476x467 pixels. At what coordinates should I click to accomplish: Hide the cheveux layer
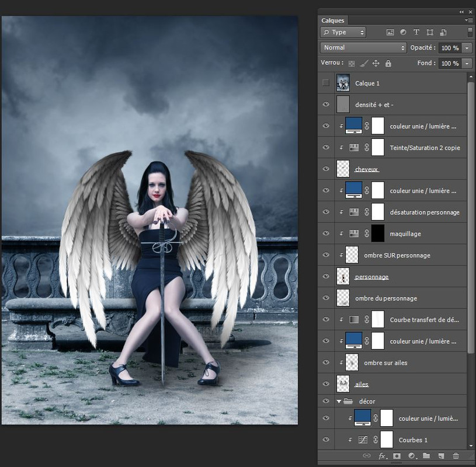tap(326, 169)
